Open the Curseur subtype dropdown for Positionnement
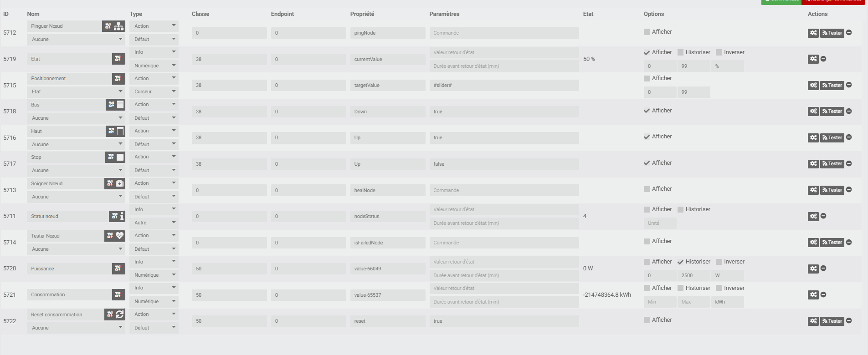 point(154,92)
